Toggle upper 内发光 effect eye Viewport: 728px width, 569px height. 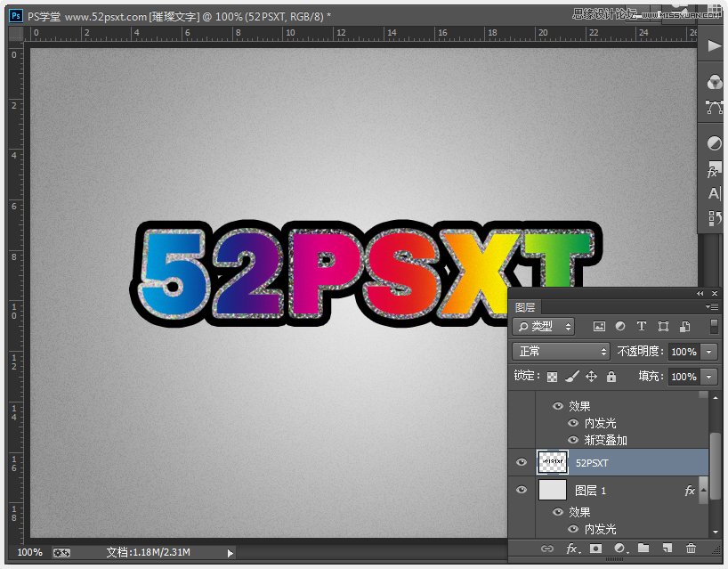tap(573, 423)
